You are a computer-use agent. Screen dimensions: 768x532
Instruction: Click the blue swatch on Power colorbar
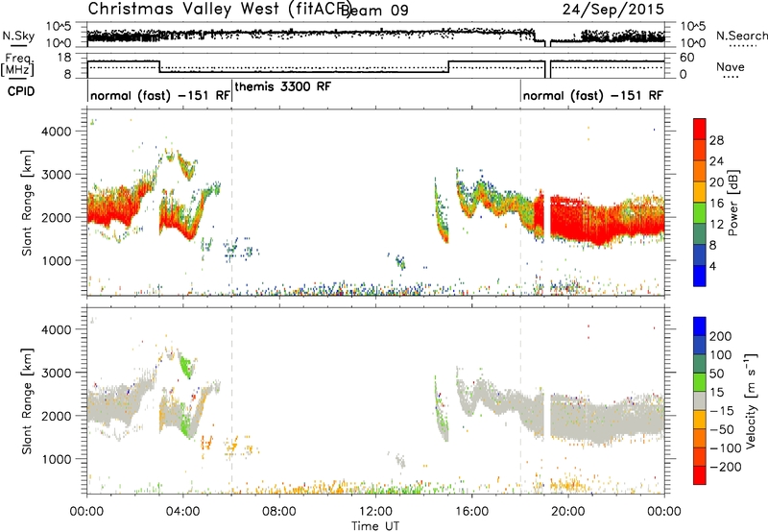tap(700, 276)
